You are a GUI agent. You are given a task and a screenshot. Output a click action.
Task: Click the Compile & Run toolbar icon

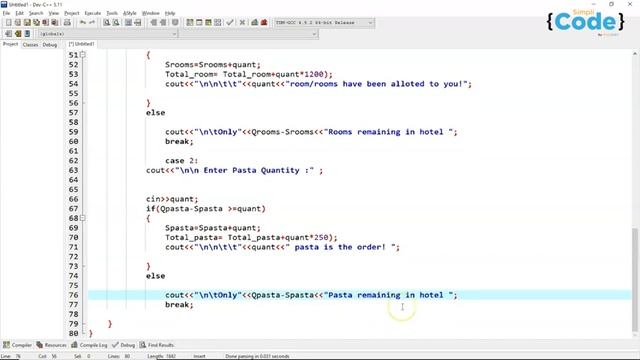pos(208,22)
